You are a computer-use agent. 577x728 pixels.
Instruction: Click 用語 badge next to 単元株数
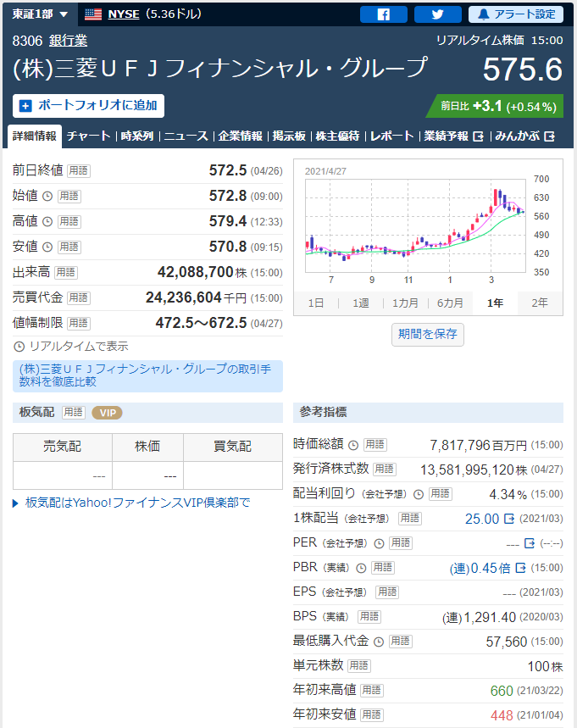pos(359,666)
